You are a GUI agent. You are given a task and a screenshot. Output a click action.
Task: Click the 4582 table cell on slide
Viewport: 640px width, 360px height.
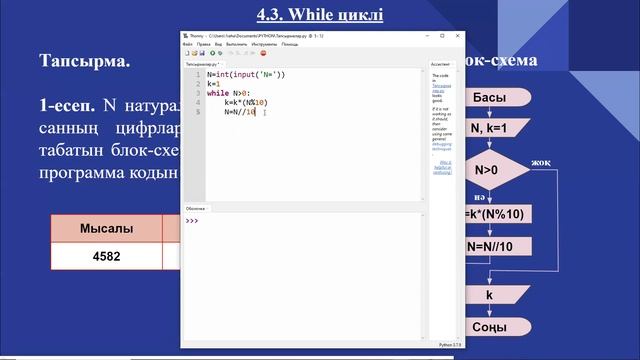coord(107,256)
